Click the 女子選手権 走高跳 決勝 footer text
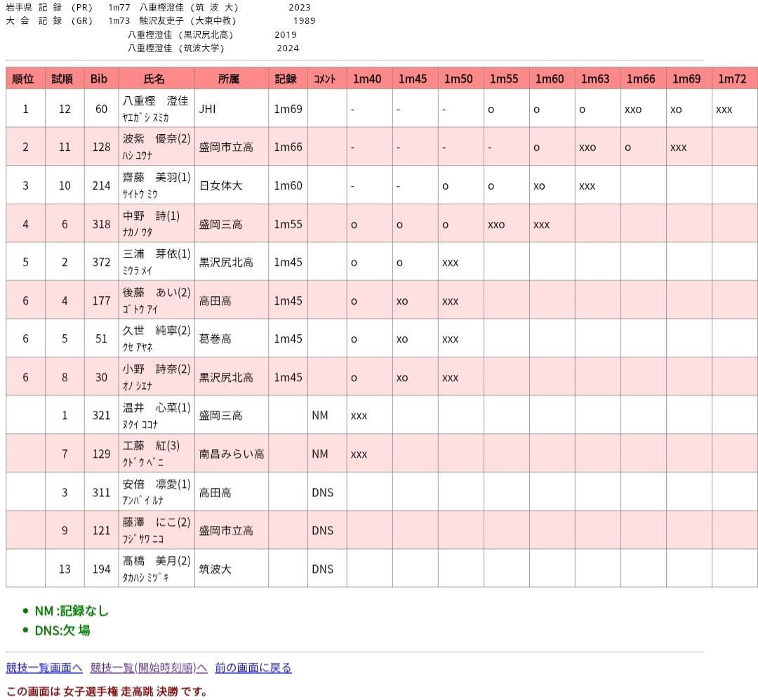This screenshot has height=700, width=758. [120, 692]
